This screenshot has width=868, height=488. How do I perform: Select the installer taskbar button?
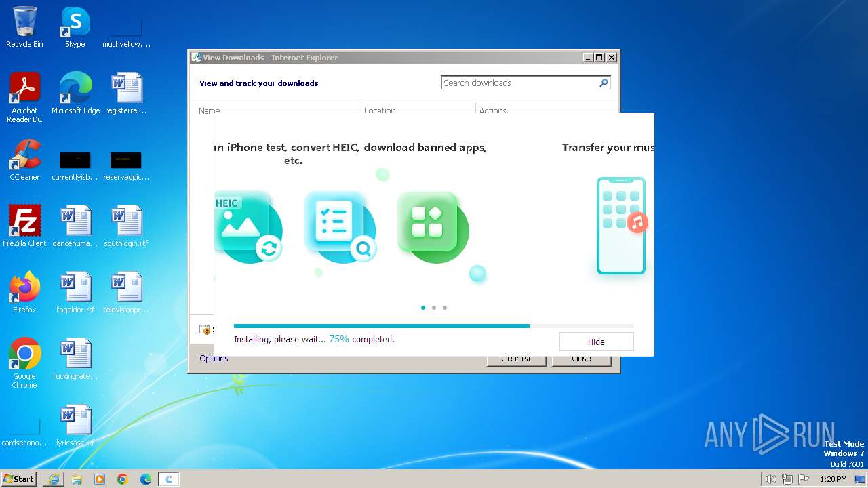(x=169, y=479)
